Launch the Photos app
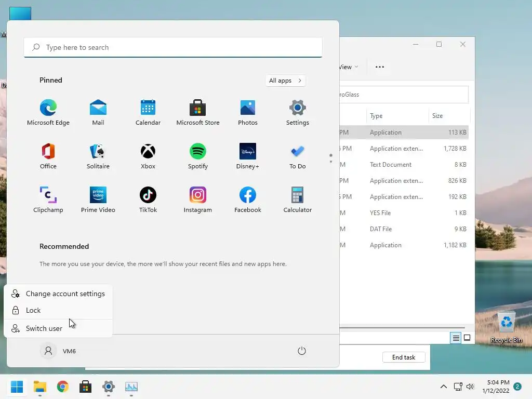 pyautogui.click(x=248, y=113)
